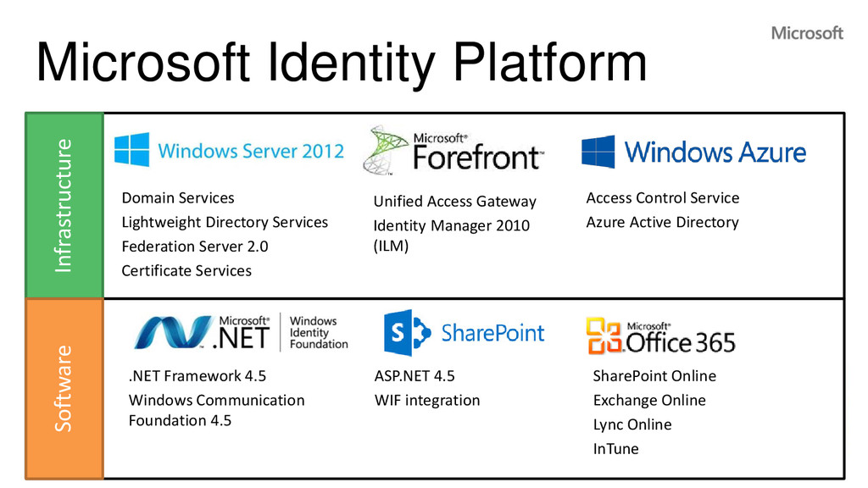Click the Windows Azure logo icon
Image resolution: width=868 pixels, height=488 pixels.
click(598, 152)
